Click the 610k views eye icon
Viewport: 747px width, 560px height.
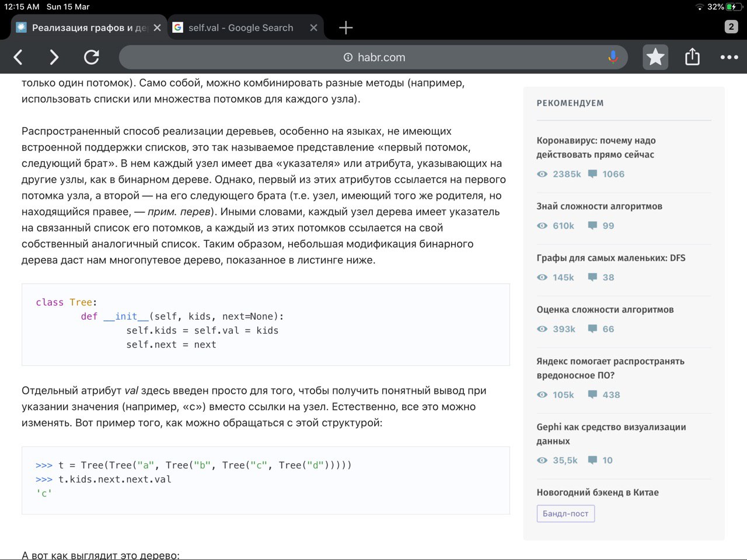pos(542,226)
